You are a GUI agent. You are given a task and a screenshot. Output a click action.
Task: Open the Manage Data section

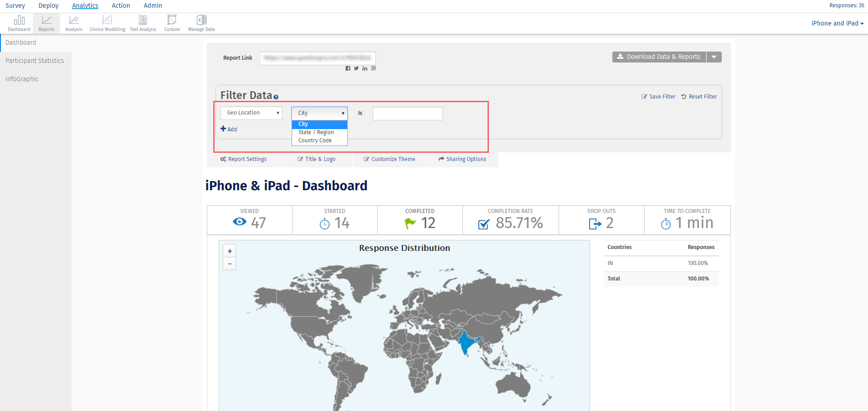201,23
